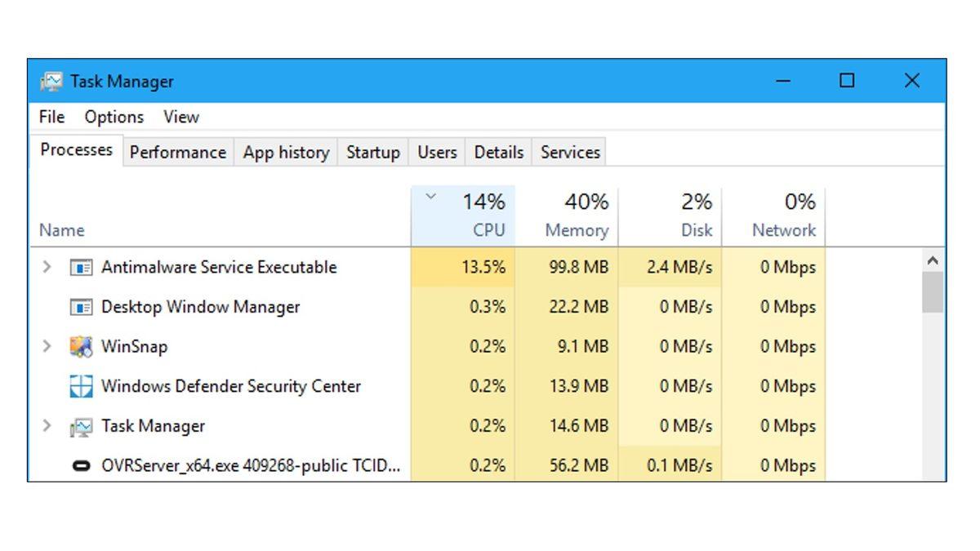
Task: Open the File menu
Action: tap(51, 117)
